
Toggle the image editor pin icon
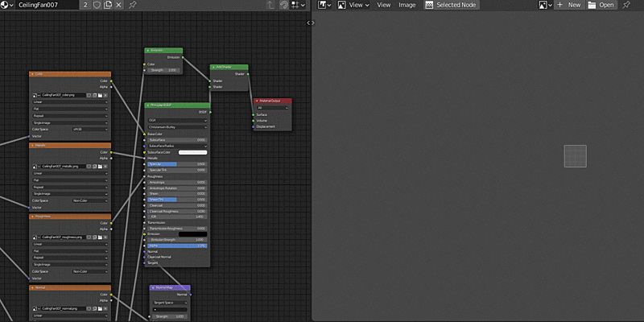point(626,5)
